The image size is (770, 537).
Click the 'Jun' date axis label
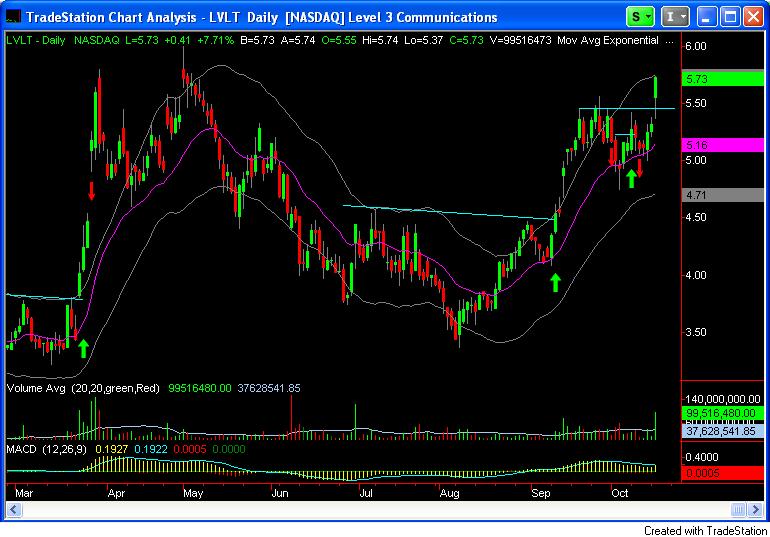(279, 493)
